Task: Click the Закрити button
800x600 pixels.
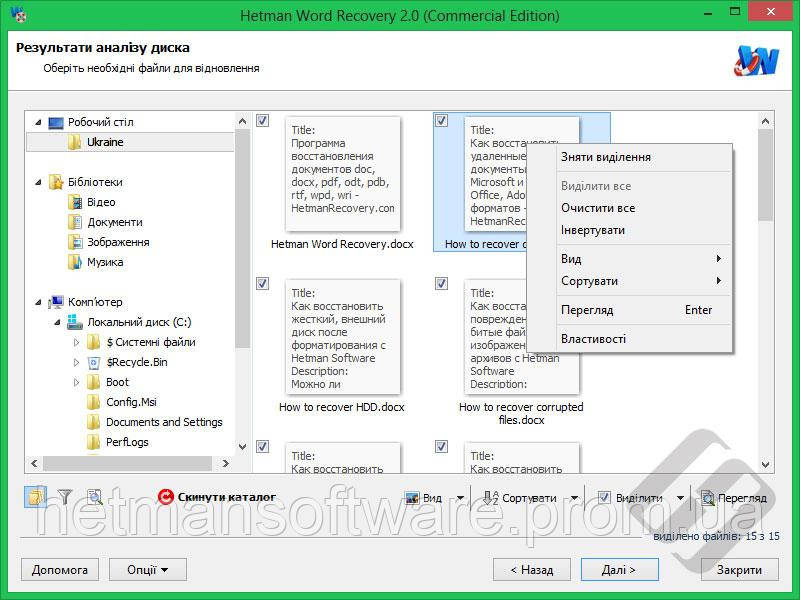Action: pyautogui.click(x=740, y=569)
